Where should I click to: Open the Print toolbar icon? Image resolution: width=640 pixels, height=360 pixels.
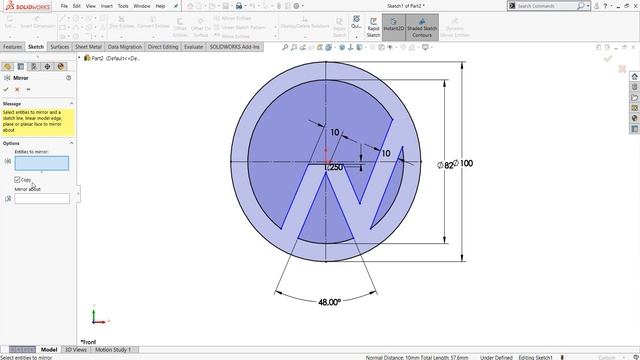tap(239, 6)
